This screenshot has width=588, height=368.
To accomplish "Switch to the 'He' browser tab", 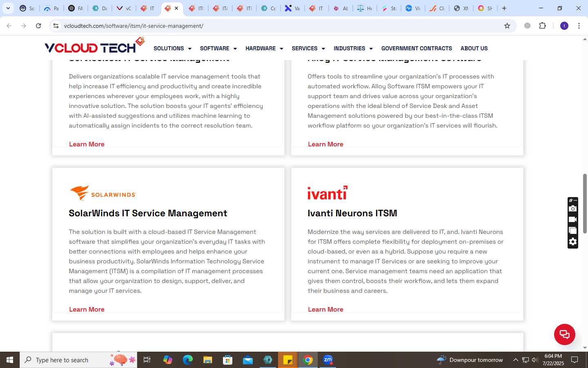I will point(365,8).
